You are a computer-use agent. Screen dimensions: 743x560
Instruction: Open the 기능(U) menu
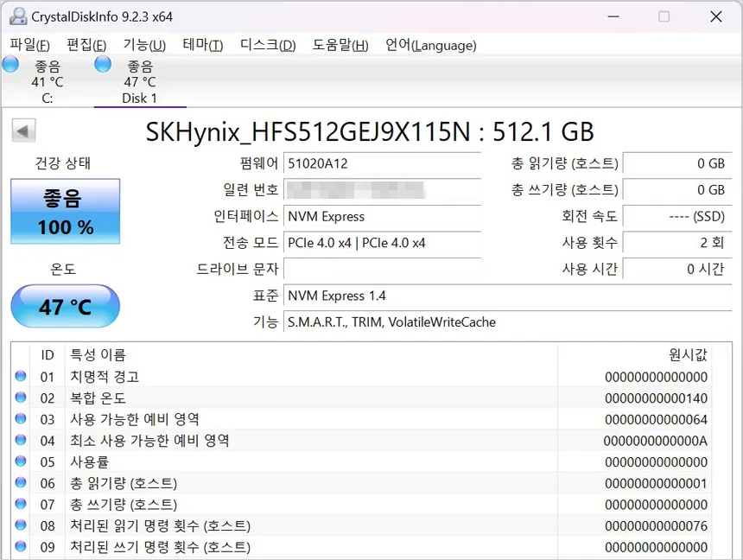pos(144,45)
